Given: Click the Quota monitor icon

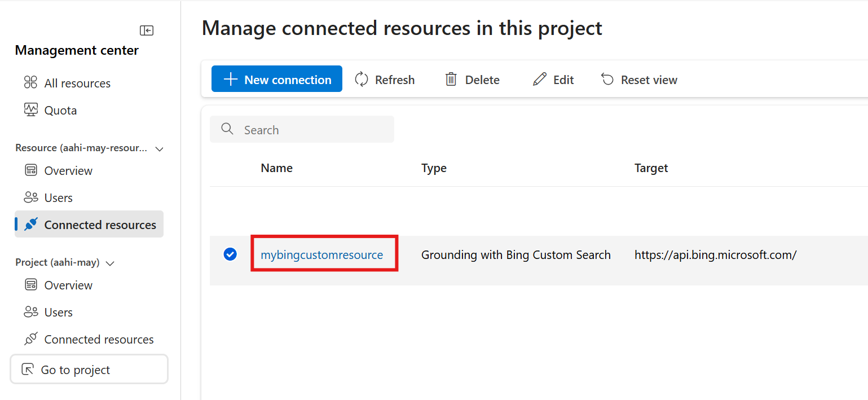Looking at the screenshot, I should point(30,110).
